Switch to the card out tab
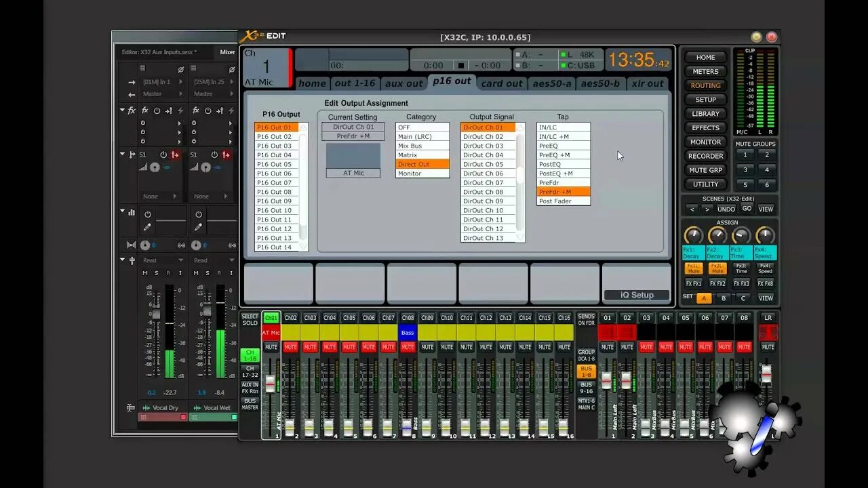The width and height of the screenshot is (868, 488). (x=502, y=83)
